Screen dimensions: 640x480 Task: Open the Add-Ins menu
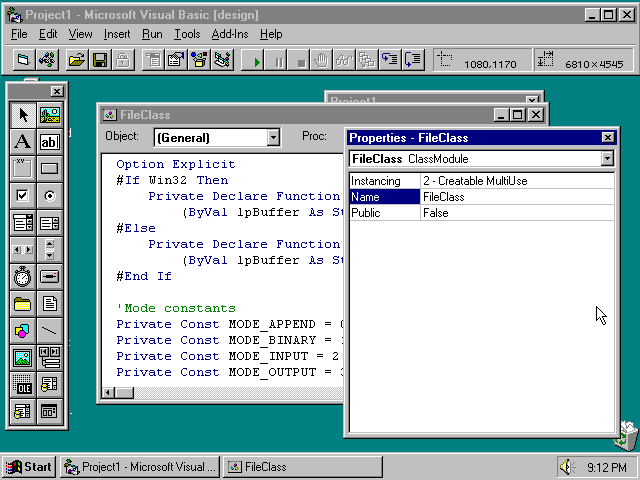tap(231, 34)
